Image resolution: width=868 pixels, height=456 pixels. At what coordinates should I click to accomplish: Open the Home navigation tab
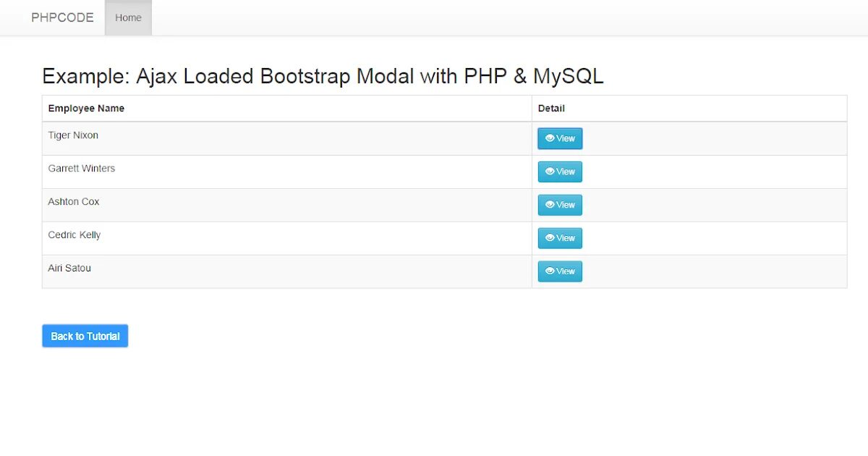coord(128,17)
